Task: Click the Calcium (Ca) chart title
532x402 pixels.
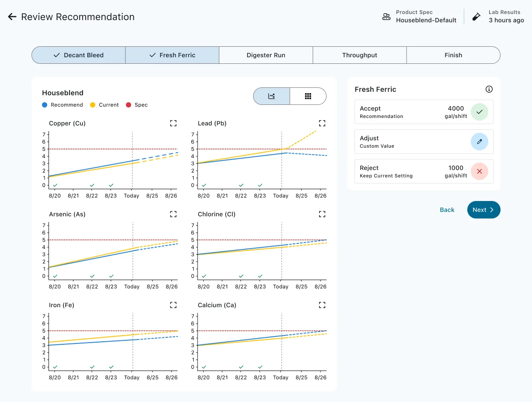Action: pyautogui.click(x=217, y=305)
